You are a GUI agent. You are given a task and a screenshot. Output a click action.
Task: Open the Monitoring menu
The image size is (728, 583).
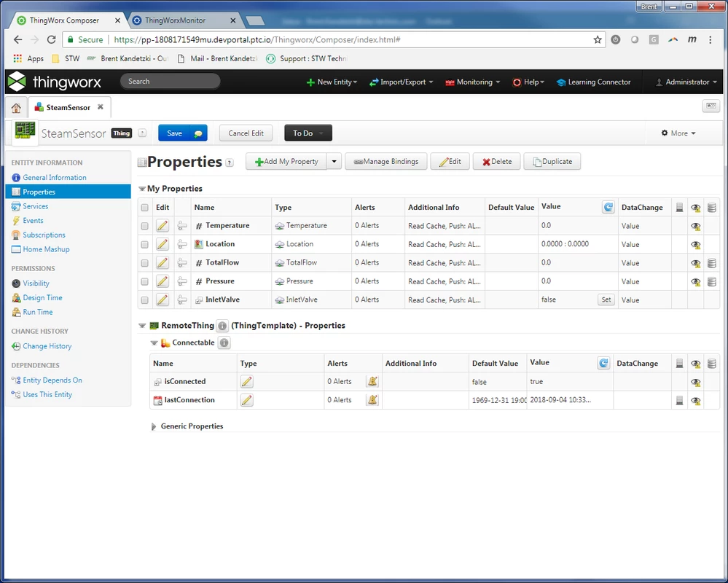click(473, 82)
